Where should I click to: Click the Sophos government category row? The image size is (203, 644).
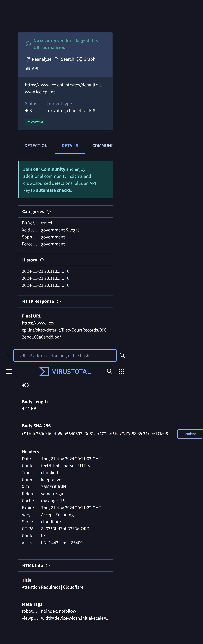point(43,237)
